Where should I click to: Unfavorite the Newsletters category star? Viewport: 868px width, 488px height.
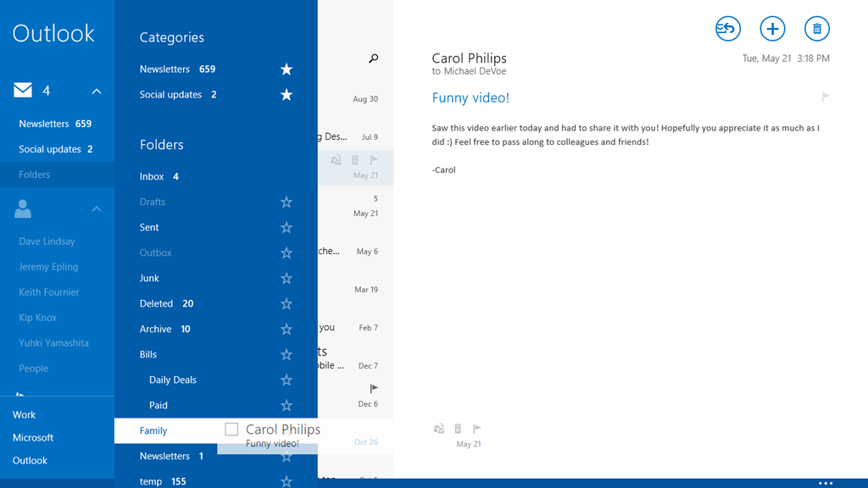pos(287,69)
